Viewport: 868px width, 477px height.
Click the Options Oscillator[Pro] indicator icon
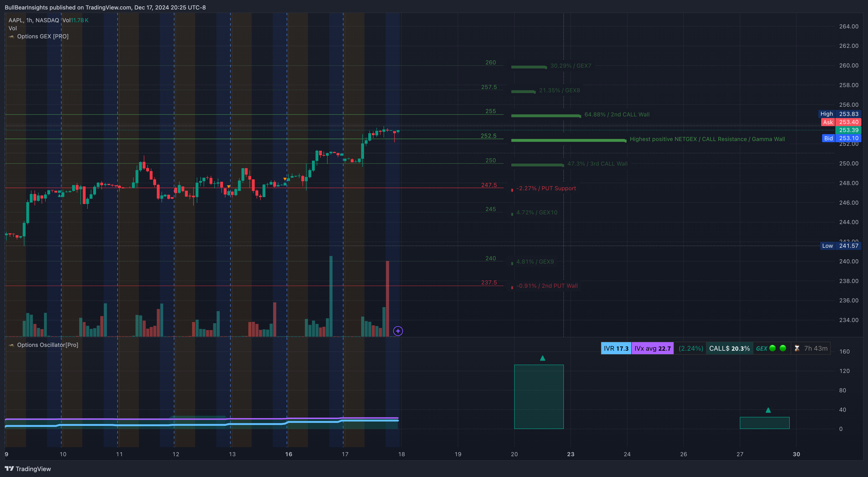click(x=11, y=345)
